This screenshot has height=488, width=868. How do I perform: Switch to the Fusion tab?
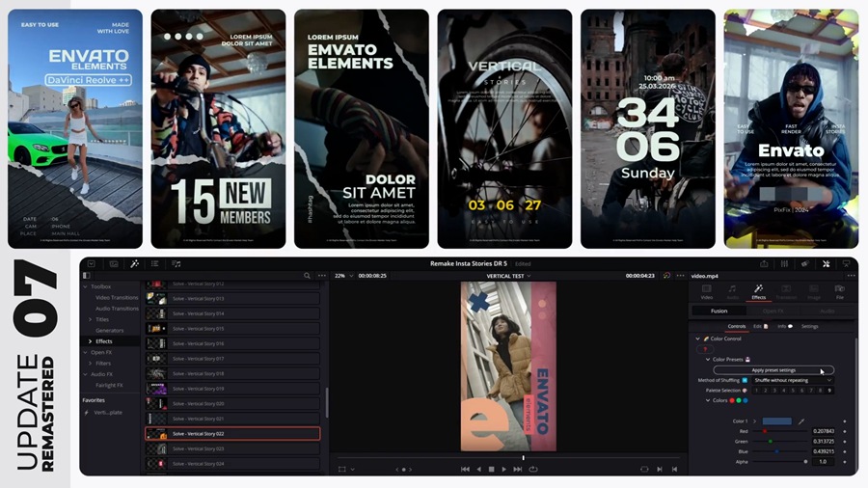(x=719, y=312)
